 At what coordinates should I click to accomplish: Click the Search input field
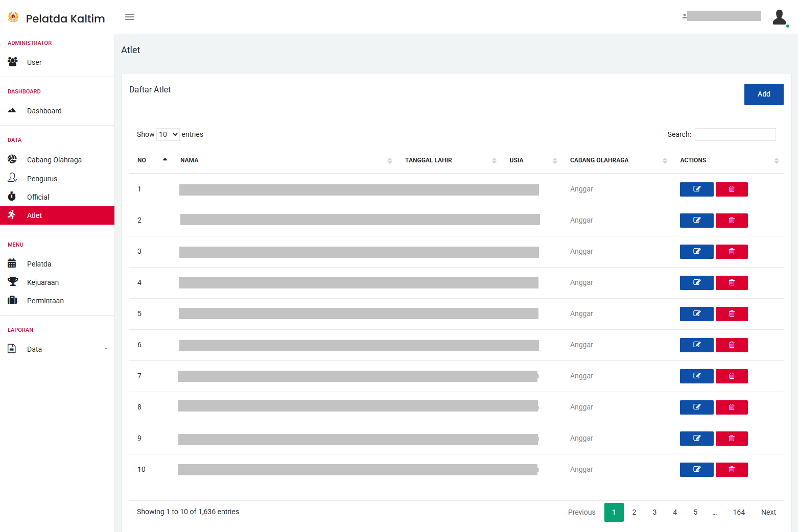pos(735,134)
